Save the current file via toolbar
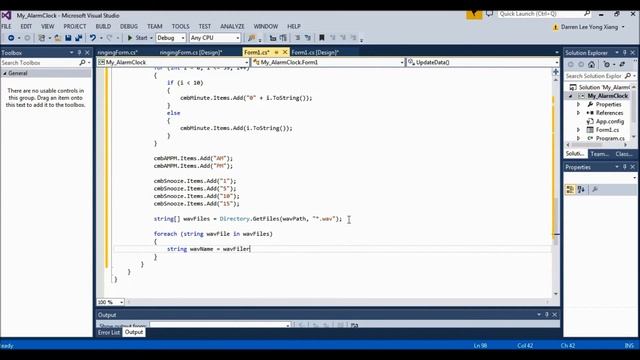The width and height of the screenshot is (640, 360). pyautogui.click(x=68, y=38)
